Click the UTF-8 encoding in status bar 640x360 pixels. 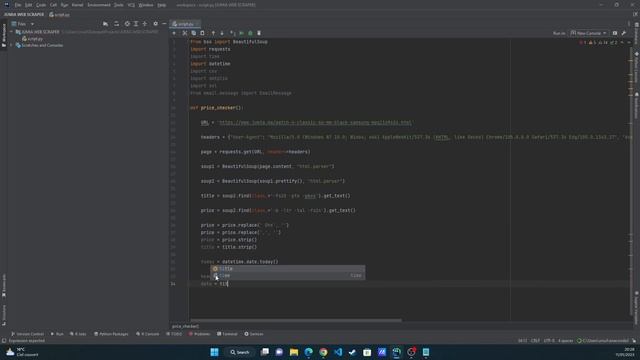549,340
